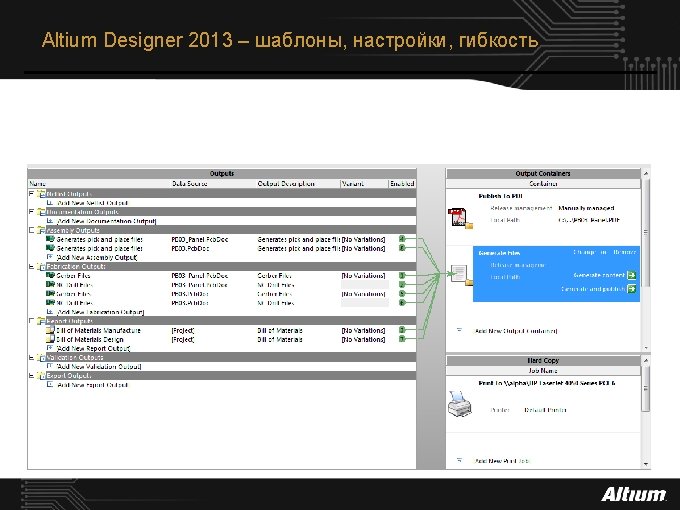Click the printer icon in Hard Copy

(x=459, y=404)
